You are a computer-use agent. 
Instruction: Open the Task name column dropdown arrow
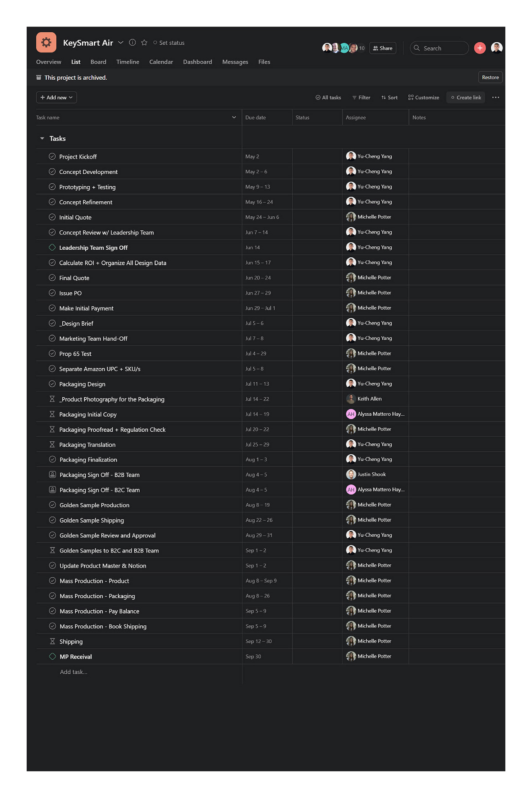click(234, 117)
